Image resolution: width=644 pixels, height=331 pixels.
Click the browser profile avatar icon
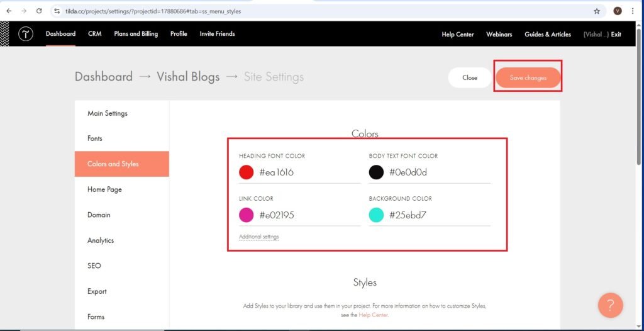[618, 11]
